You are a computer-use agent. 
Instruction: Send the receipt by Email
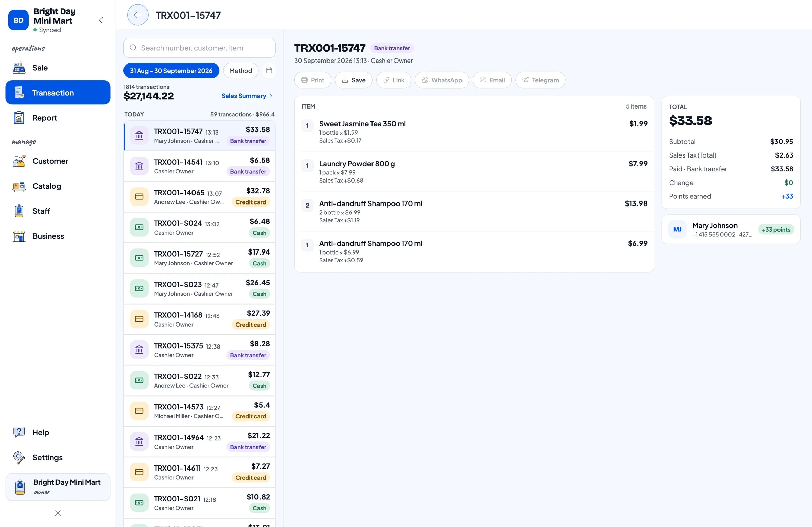[x=492, y=80]
